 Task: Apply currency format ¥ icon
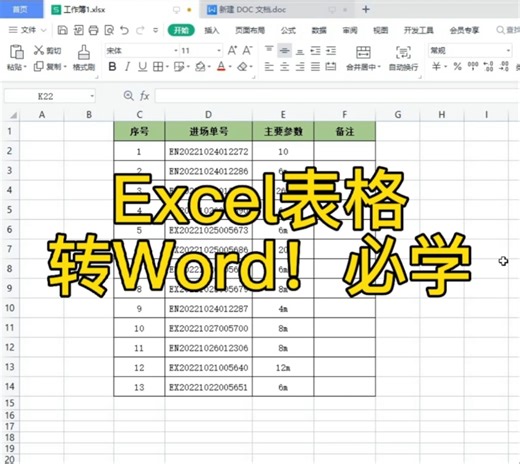[436, 66]
